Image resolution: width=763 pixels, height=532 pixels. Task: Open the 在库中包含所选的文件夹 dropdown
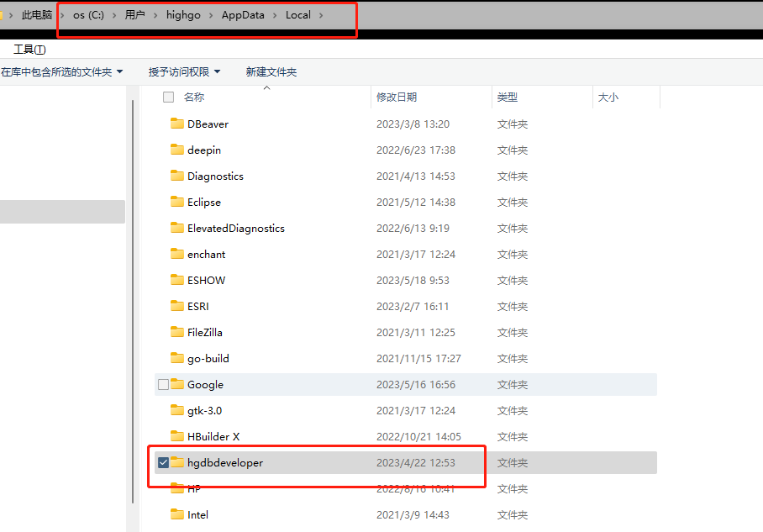[x=62, y=72]
